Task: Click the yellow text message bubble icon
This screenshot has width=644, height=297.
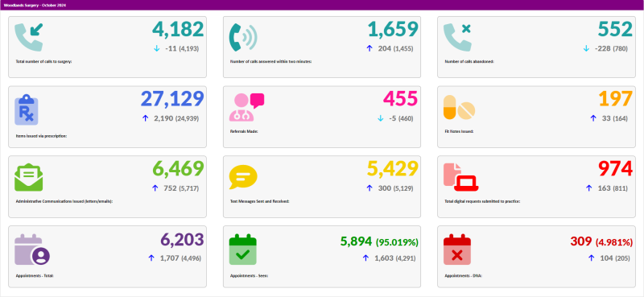Action: point(243,177)
